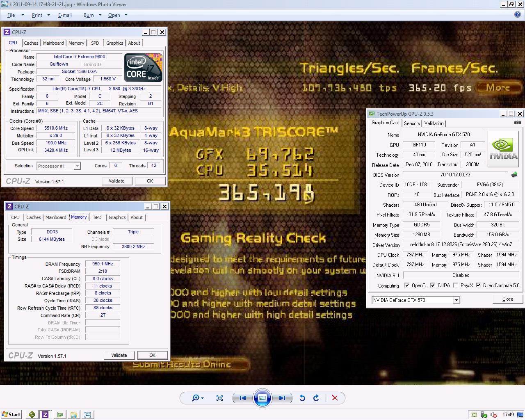Click the Photo Viewer taskbar icon

coord(87,415)
